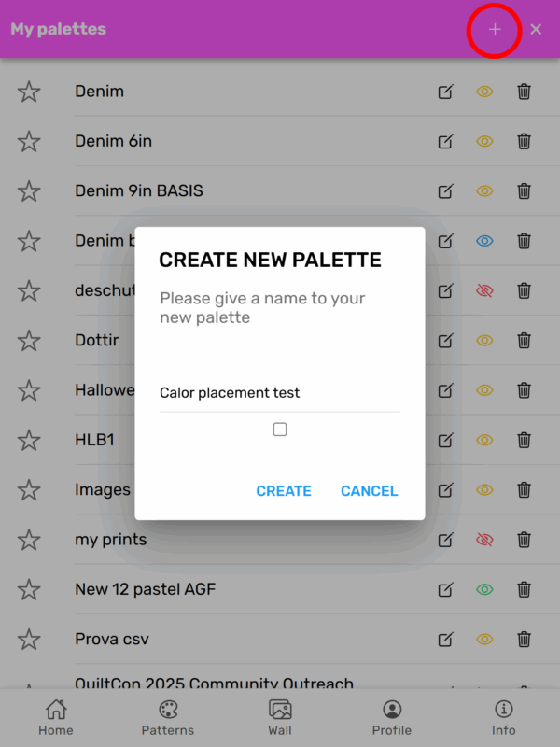Cancel the new palette dialog
The height and width of the screenshot is (747, 560).
click(x=369, y=491)
